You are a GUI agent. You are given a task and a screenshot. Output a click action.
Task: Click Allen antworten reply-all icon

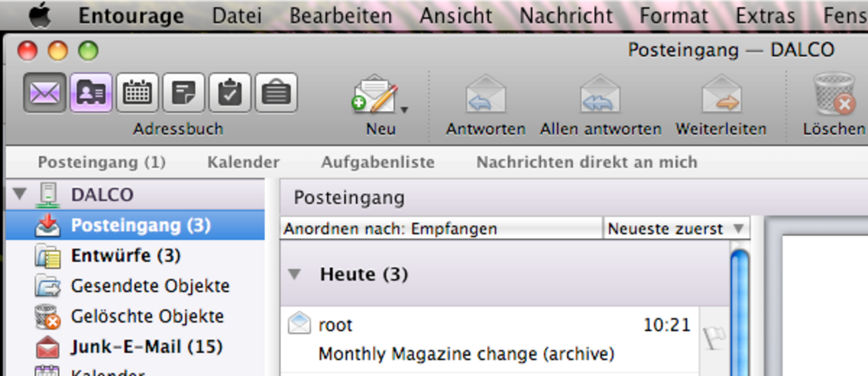coord(600,94)
